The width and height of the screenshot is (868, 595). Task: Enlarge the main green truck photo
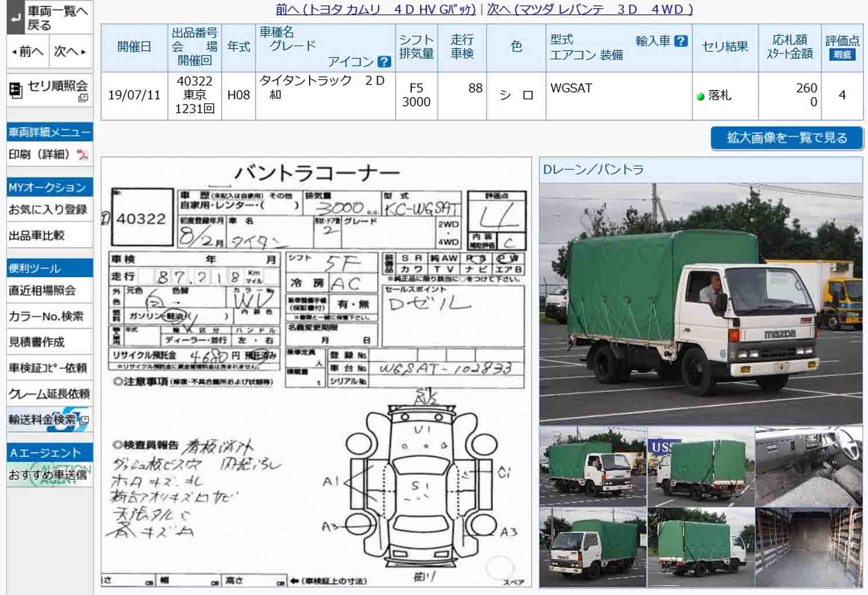pyautogui.click(x=700, y=304)
